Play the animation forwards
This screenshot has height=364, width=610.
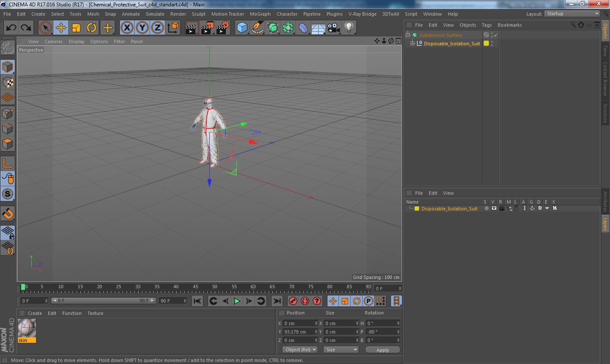(237, 301)
